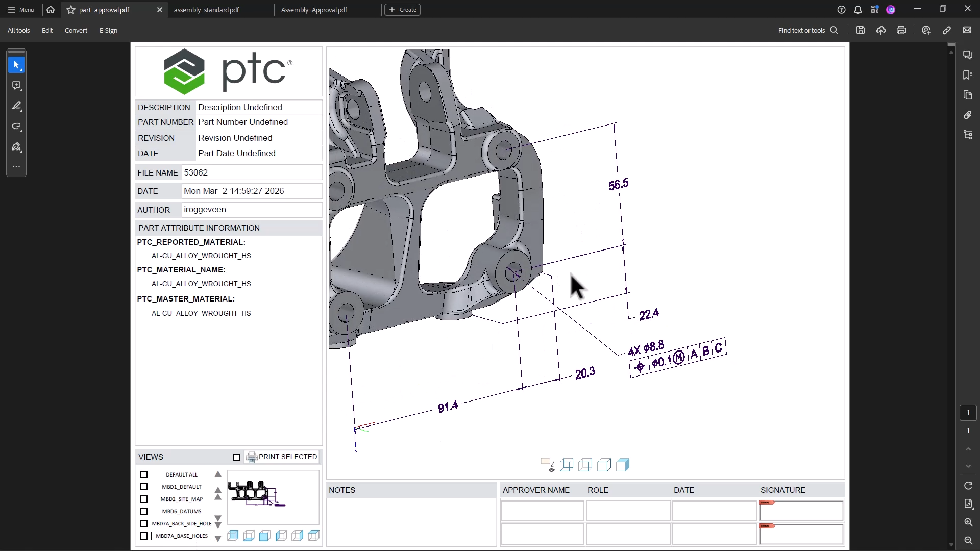Open the AI assistant icon
980x551 pixels.
pyautogui.click(x=926, y=30)
